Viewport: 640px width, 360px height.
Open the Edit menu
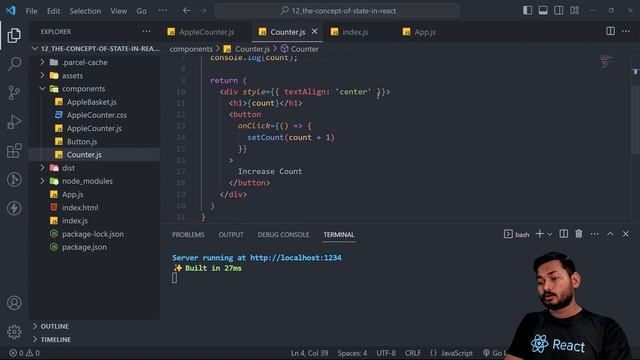[53, 11]
